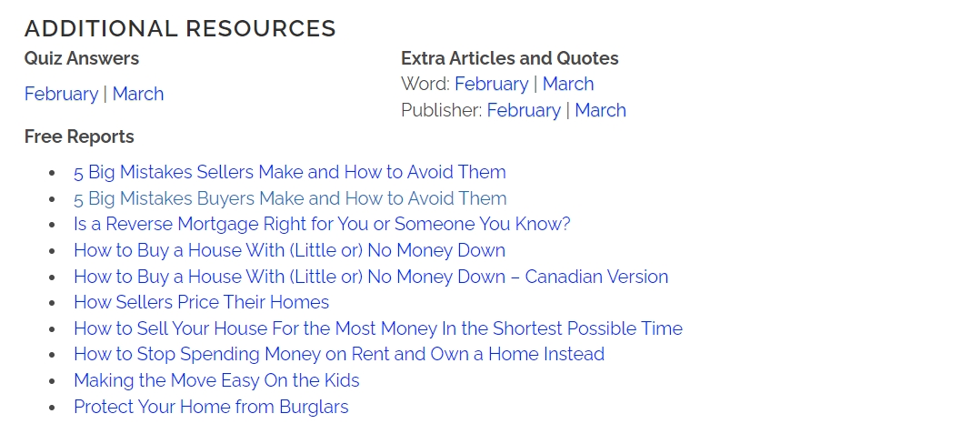Open the February Quiz Answers link
Screen dimensions: 980x444
pyautogui.click(x=61, y=94)
